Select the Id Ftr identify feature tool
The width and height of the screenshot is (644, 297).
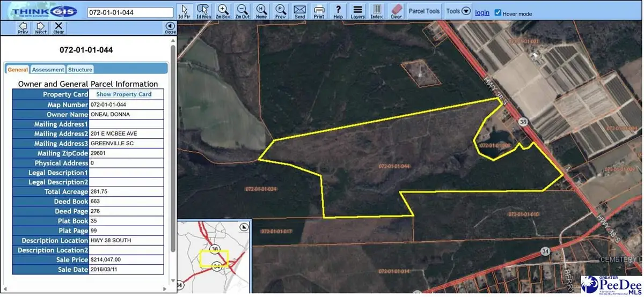click(184, 11)
